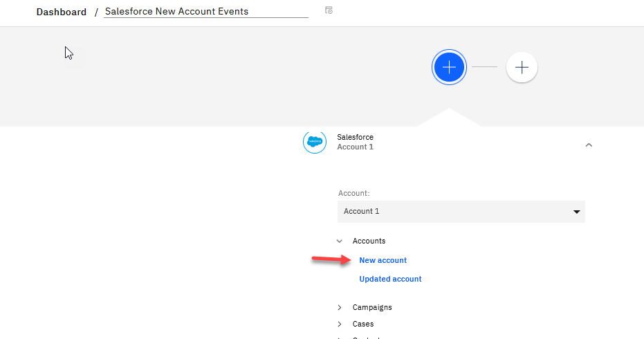Click the Salesforce Account 1 header text
The height and width of the screenshot is (339, 644).
(x=355, y=142)
